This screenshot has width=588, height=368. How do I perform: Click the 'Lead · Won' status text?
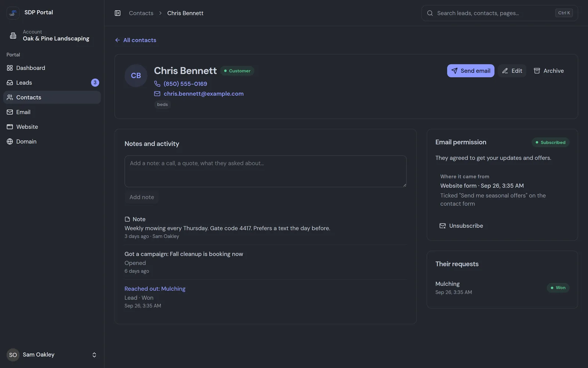(x=139, y=298)
